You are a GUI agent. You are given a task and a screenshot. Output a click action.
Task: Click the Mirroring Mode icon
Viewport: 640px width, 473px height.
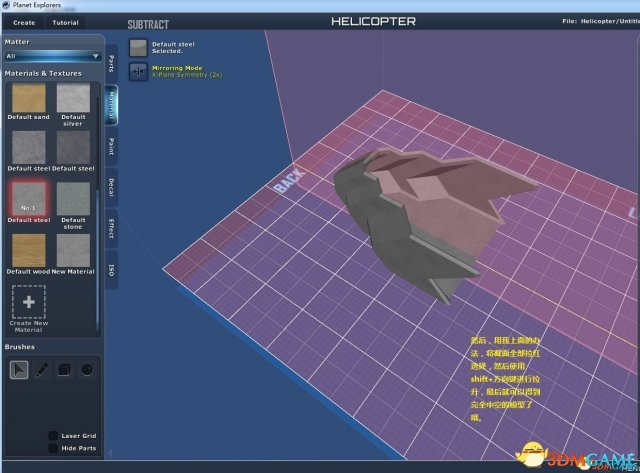pyautogui.click(x=138, y=71)
